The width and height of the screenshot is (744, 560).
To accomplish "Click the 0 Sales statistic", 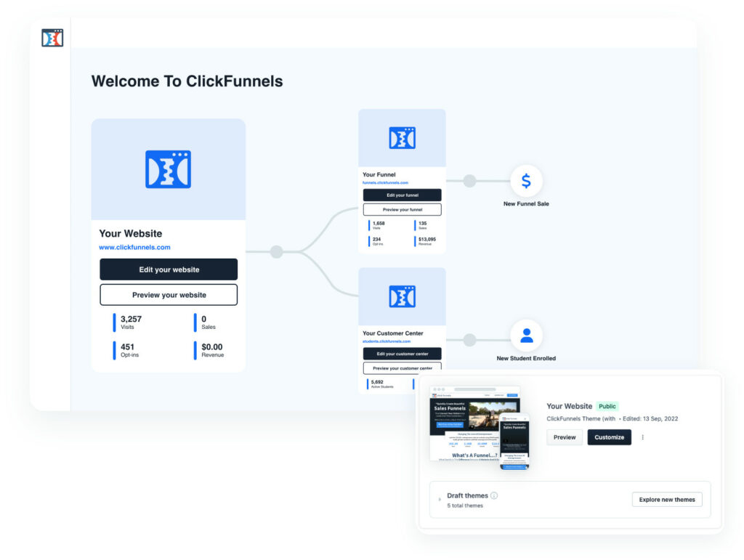I will (x=204, y=322).
